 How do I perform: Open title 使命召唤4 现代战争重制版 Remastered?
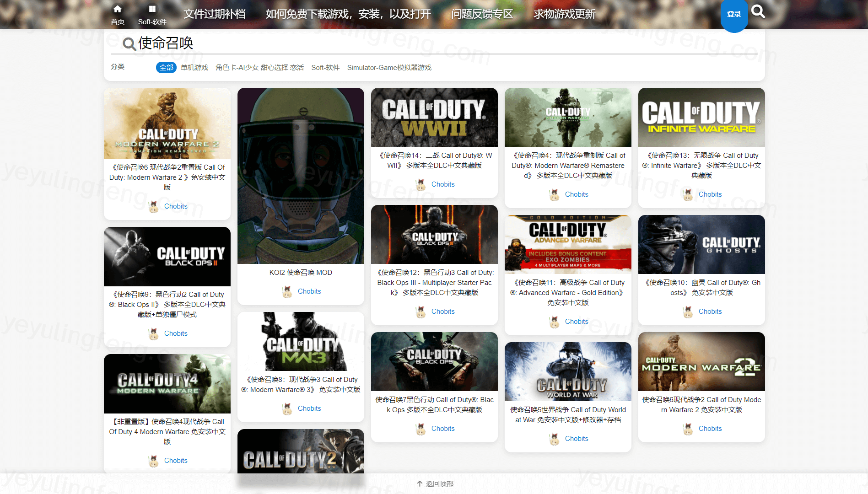pos(568,166)
